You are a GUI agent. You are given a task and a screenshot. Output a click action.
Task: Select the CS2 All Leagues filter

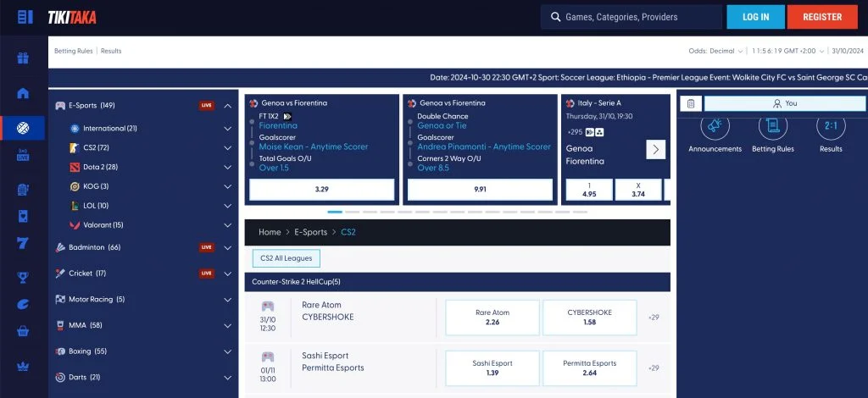tap(287, 258)
